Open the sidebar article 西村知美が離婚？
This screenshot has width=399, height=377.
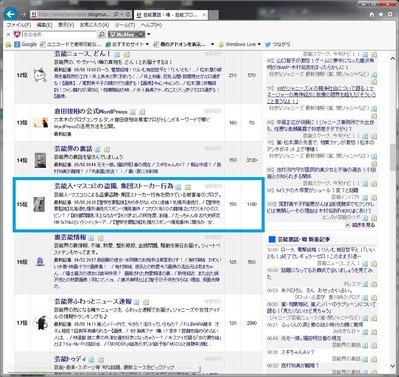[300, 366]
